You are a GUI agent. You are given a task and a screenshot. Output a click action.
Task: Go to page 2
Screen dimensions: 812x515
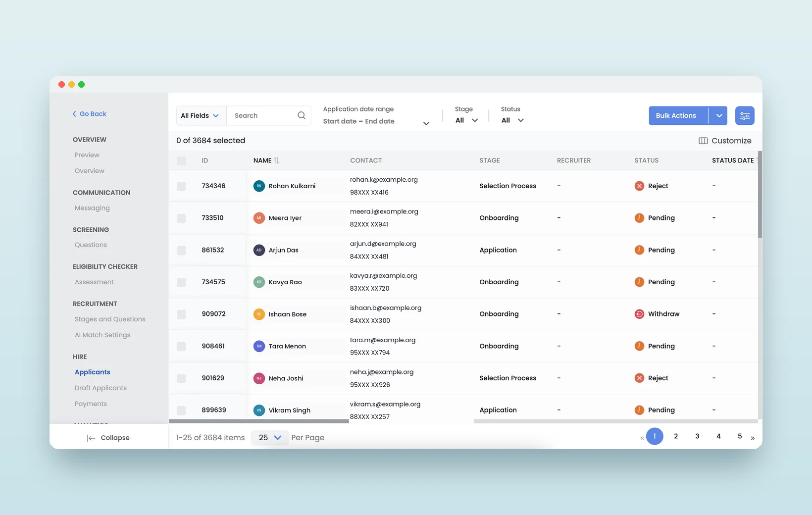(x=676, y=436)
